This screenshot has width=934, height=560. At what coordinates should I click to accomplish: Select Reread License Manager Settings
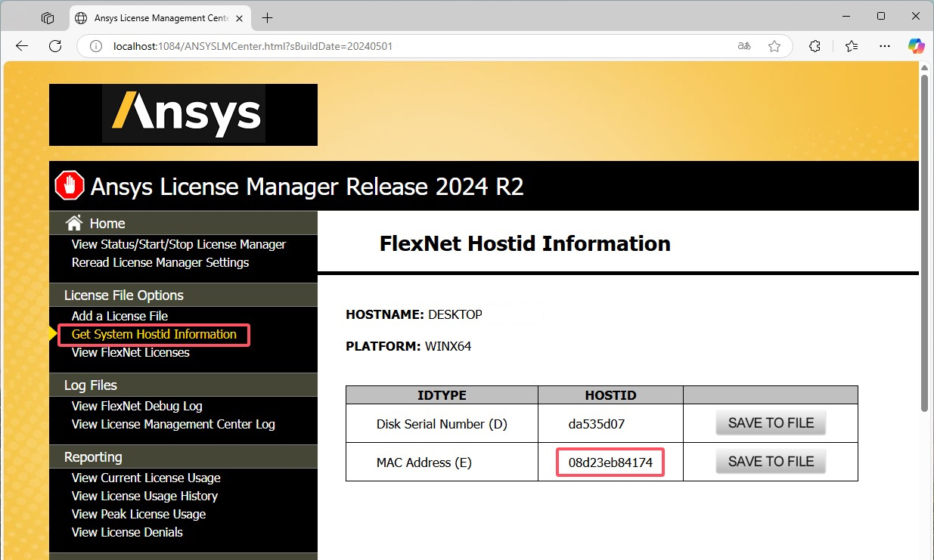160,262
